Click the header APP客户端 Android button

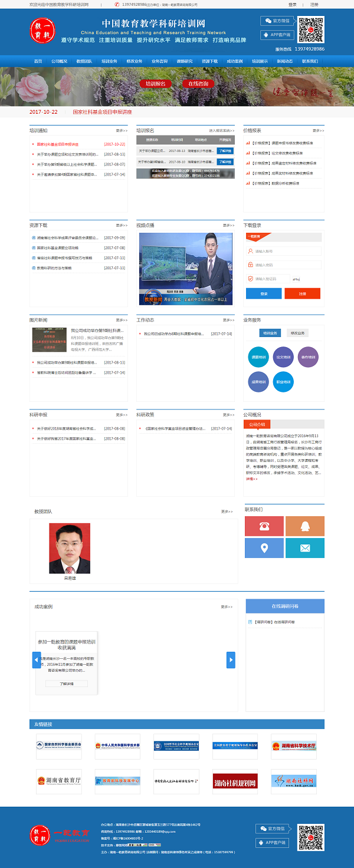click(277, 35)
